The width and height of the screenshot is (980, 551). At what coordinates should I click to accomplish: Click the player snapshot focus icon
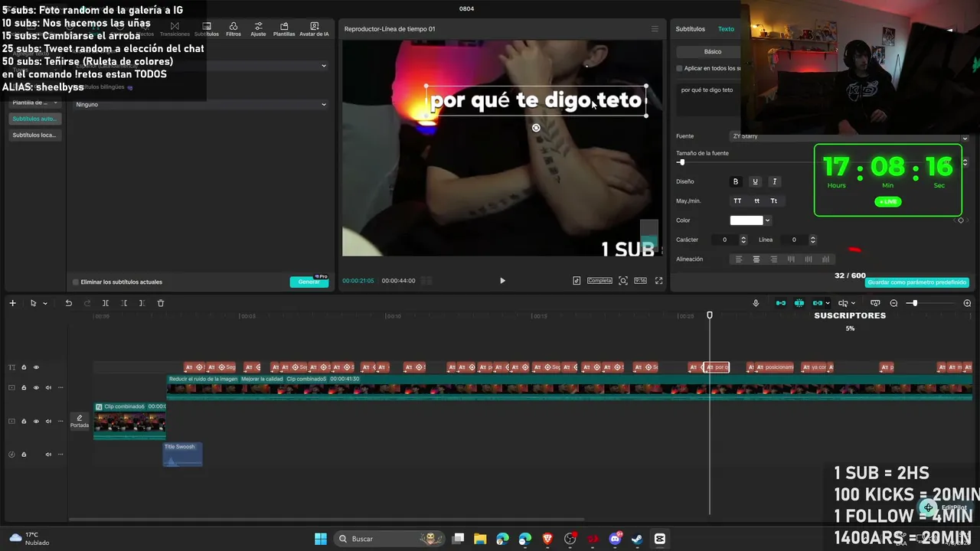tap(623, 281)
